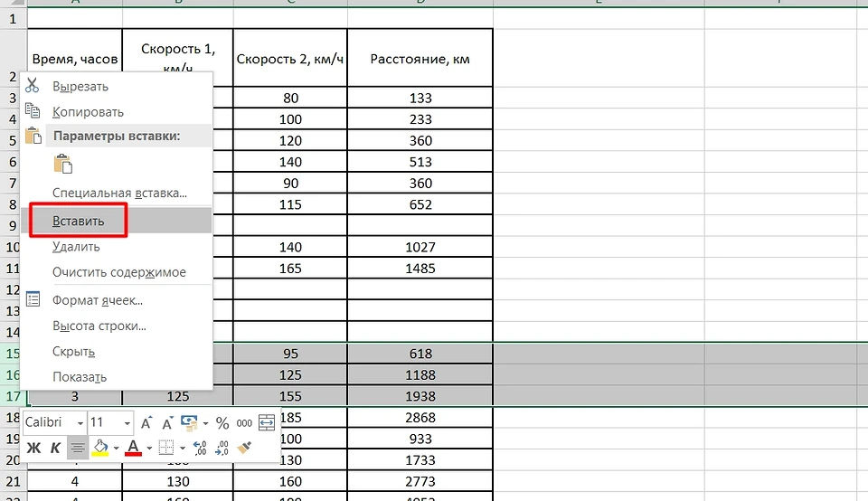Apply percent format from the mini toolbar
Viewport: 868px width, 501px height.
pyautogui.click(x=222, y=423)
